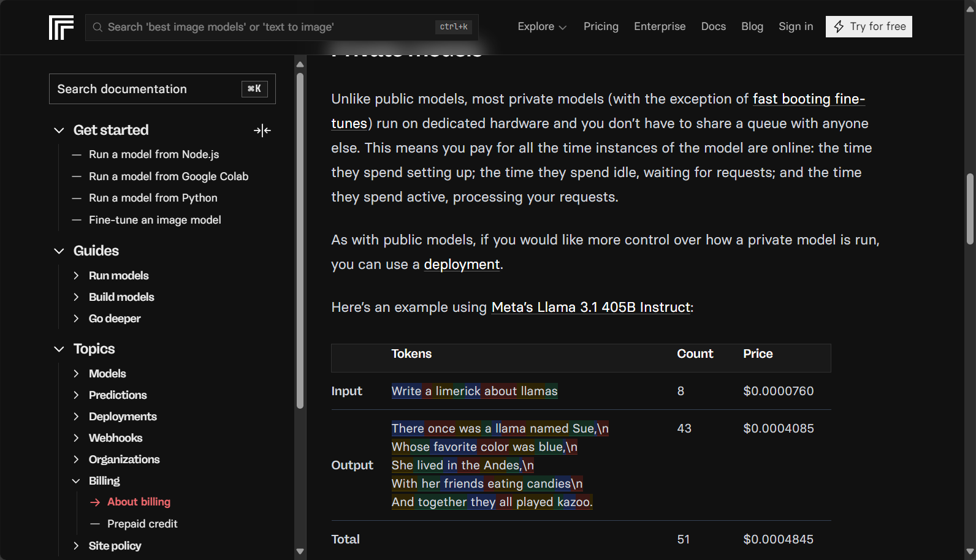The width and height of the screenshot is (976, 560).
Task: Click the sidebar scrollbar down arrow
Action: pyautogui.click(x=300, y=551)
